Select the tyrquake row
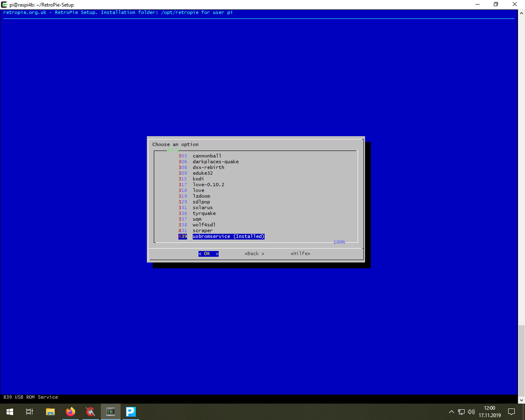The width and height of the screenshot is (525, 420). click(197, 213)
